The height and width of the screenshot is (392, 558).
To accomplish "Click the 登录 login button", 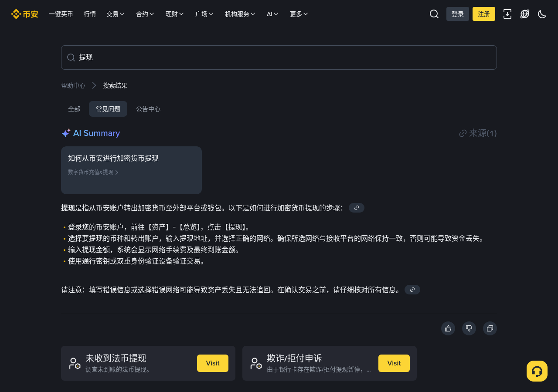I will (x=458, y=14).
